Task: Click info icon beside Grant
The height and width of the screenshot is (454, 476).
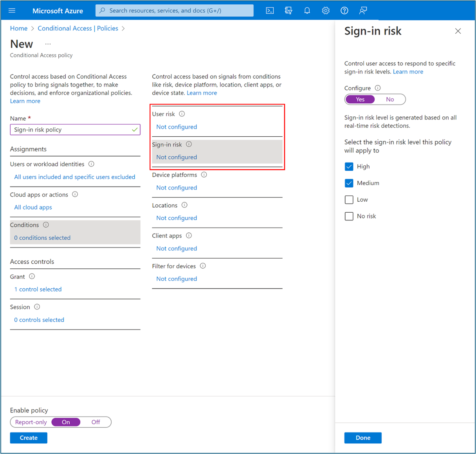Action: 32,276
